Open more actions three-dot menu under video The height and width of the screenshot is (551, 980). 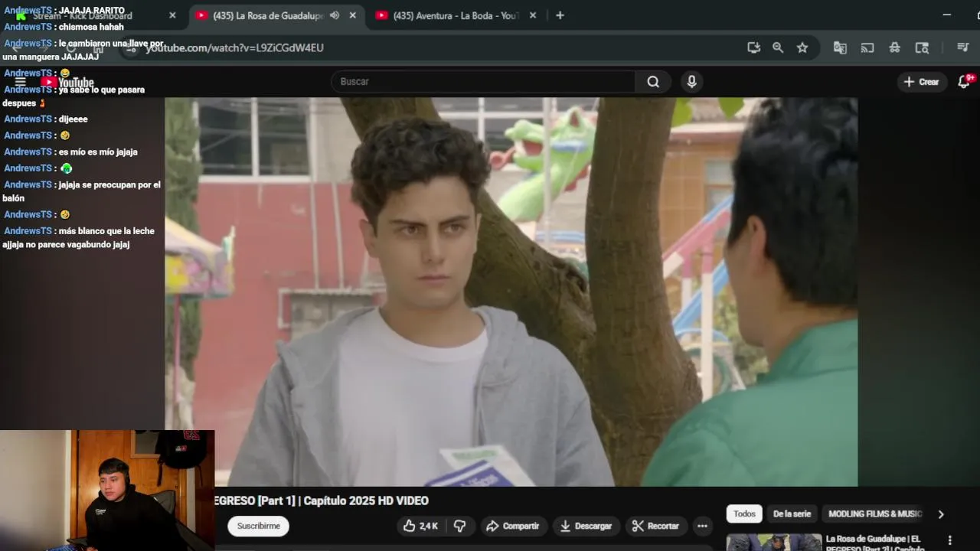[702, 526]
